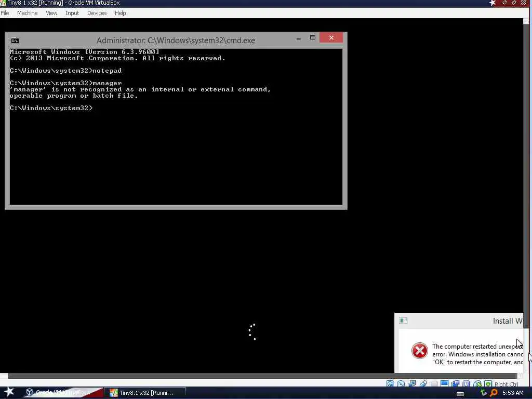Screen dimensions: 532x399
Task: Minimize the VirtualBox host window
Action: (504, 3)
